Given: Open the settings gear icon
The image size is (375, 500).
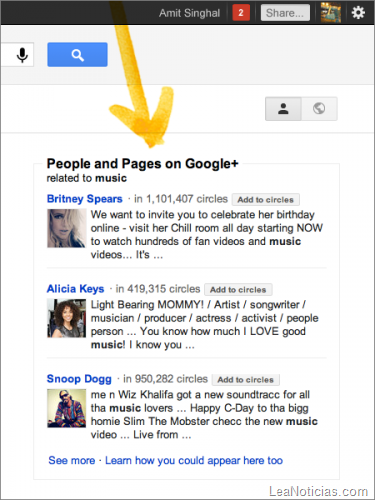Looking at the screenshot, I should point(358,13).
